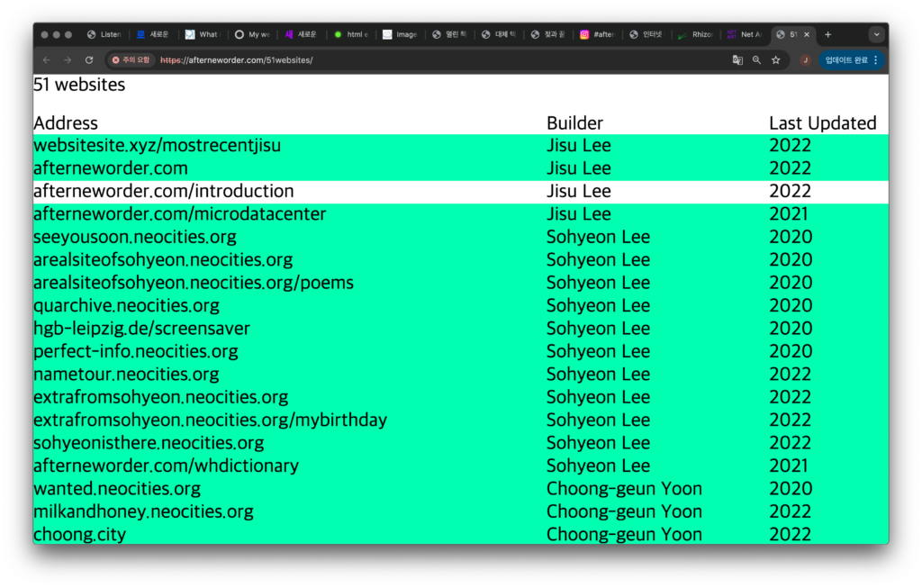Open websitesite.xyz/mostrecentjisu link

[157, 145]
